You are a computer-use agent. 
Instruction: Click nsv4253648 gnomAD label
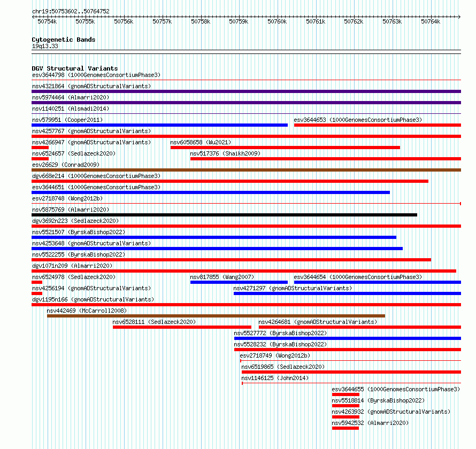91,243
